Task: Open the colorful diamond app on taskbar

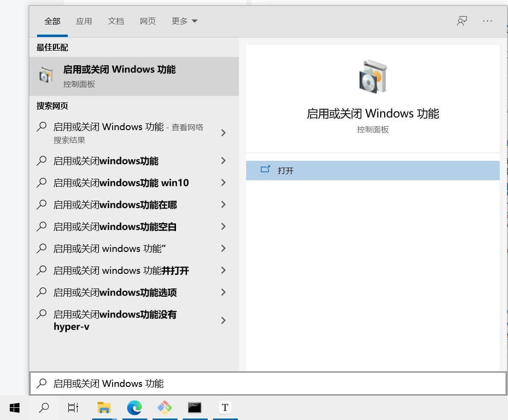Action: point(165,408)
